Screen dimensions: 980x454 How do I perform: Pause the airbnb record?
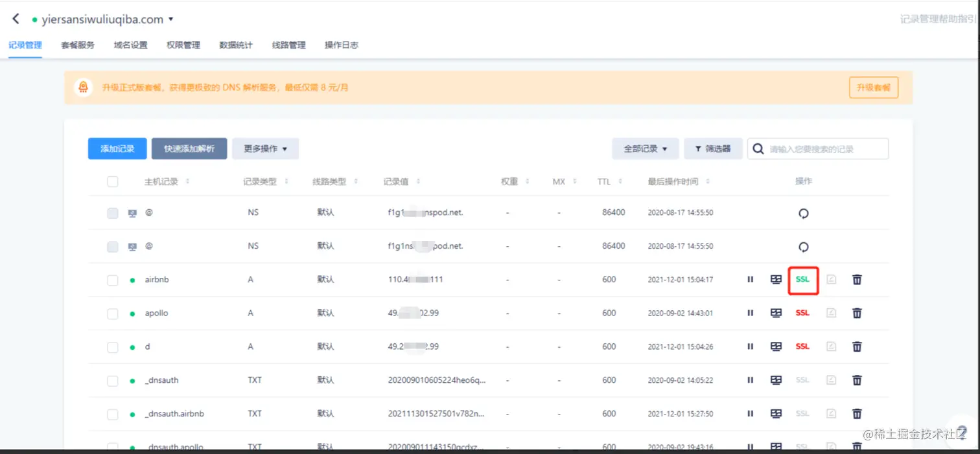point(750,280)
